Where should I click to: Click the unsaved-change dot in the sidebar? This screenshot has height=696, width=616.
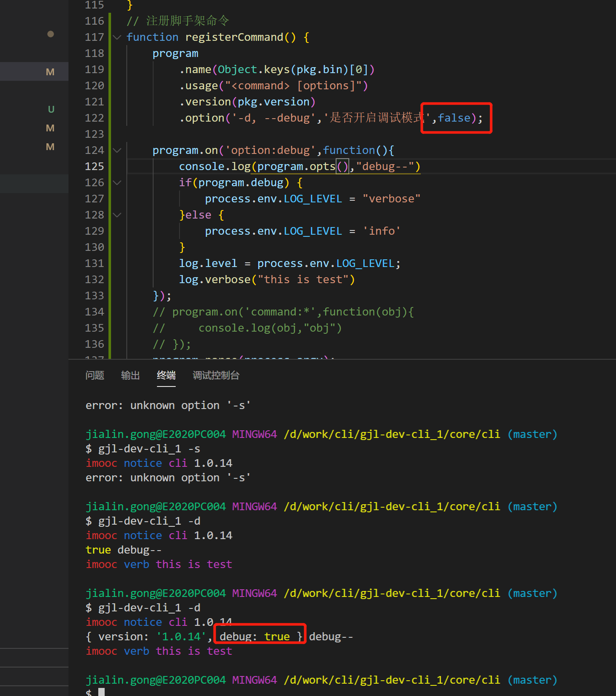[x=51, y=34]
